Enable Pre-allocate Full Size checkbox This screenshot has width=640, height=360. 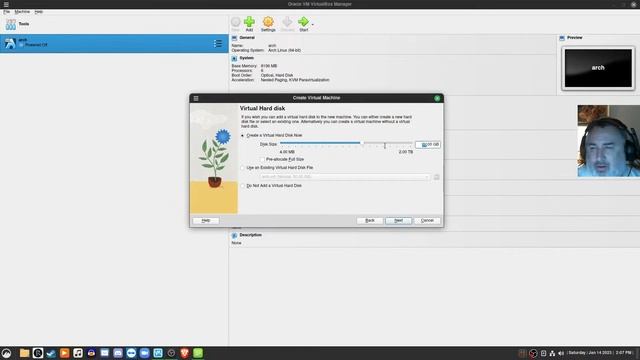pos(262,159)
